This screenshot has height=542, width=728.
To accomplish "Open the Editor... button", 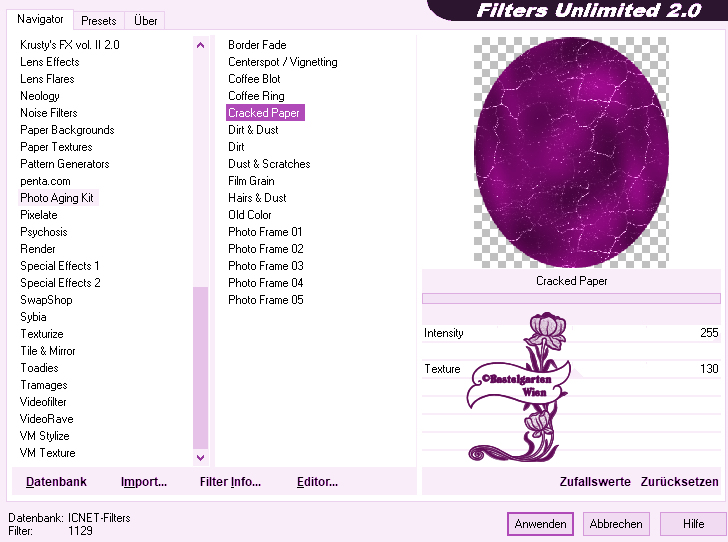I will (317, 482).
